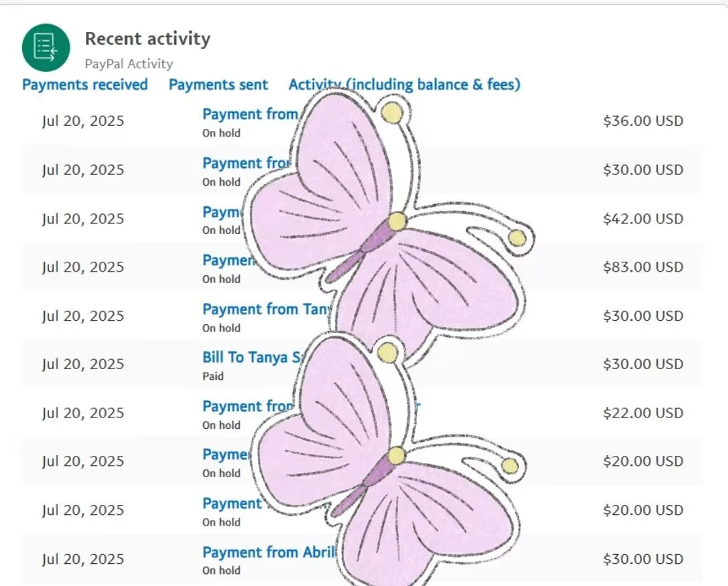Select the $36.00 USD amount
This screenshot has width=728, height=586.
643,121
